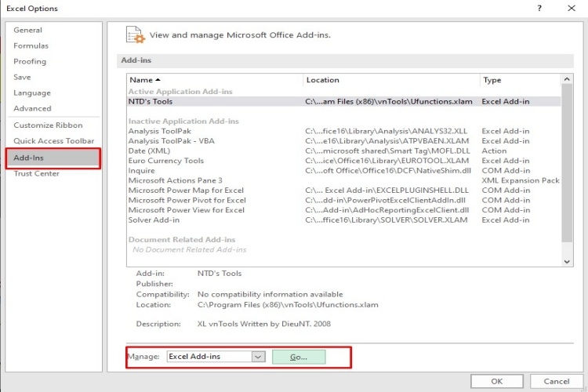Select the Date (XML) add-in row
The image size is (588, 392).
pyautogui.click(x=344, y=151)
